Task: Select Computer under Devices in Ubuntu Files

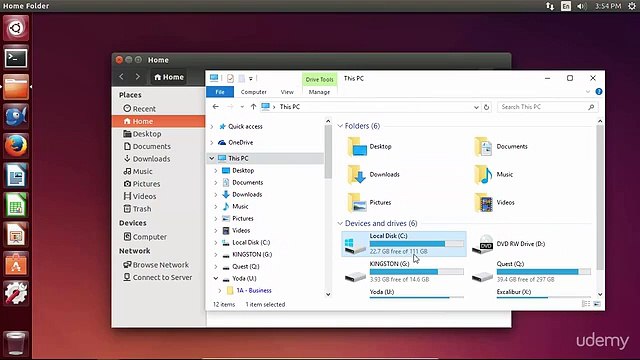Action: (x=145, y=237)
